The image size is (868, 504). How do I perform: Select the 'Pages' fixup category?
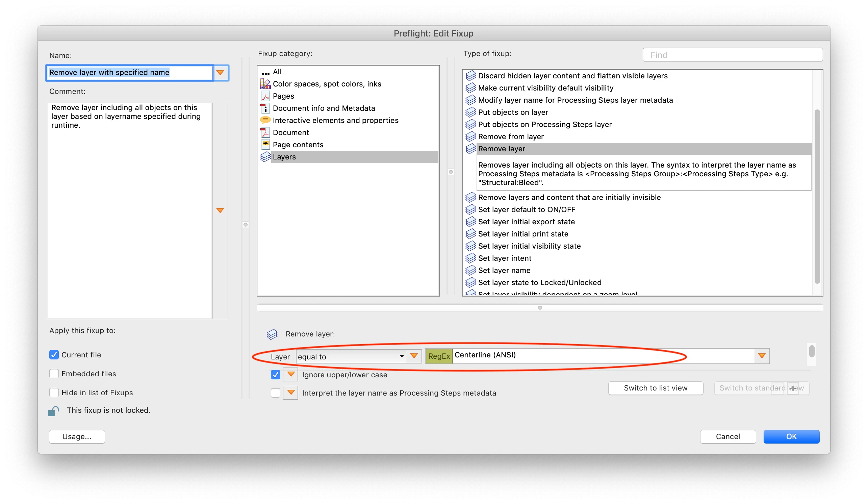coord(283,96)
